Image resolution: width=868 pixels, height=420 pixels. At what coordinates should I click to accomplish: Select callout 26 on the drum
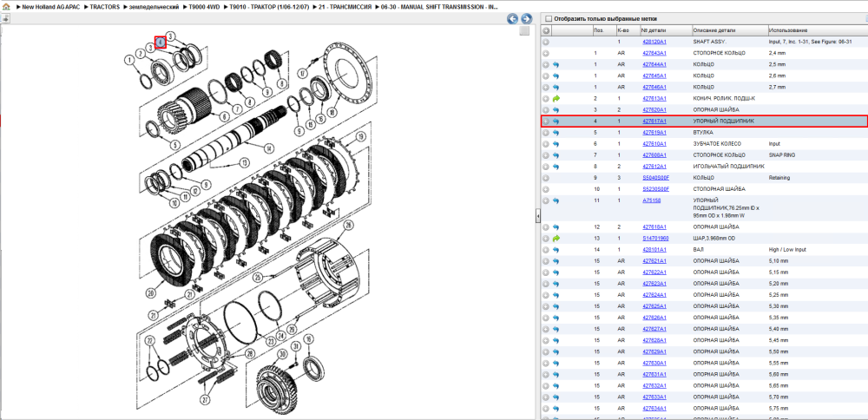pyautogui.click(x=348, y=225)
